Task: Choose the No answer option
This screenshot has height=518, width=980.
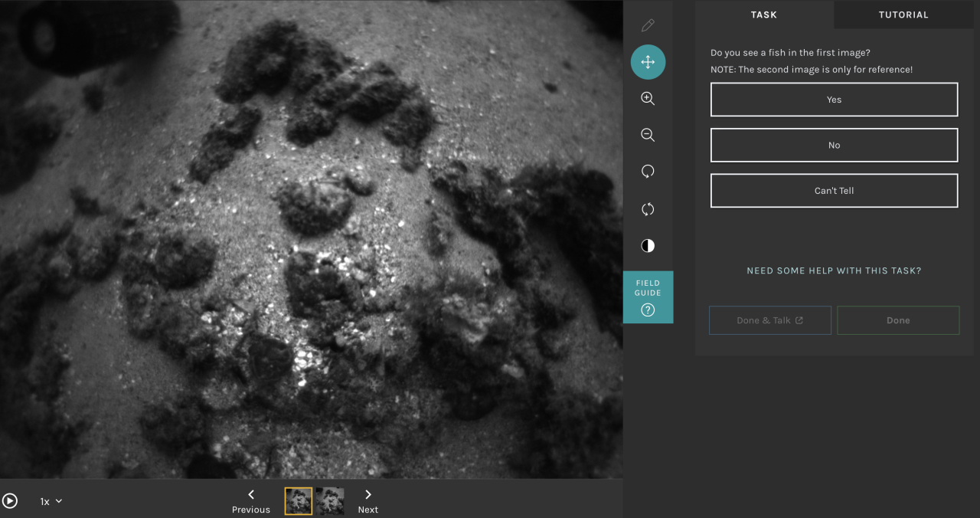Action: 834,146
